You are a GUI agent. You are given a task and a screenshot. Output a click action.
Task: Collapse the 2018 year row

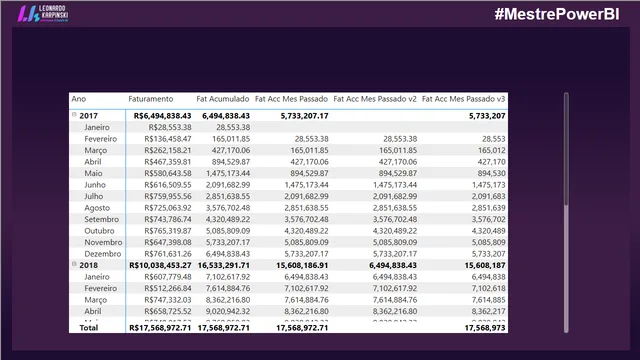coord(74,264)
